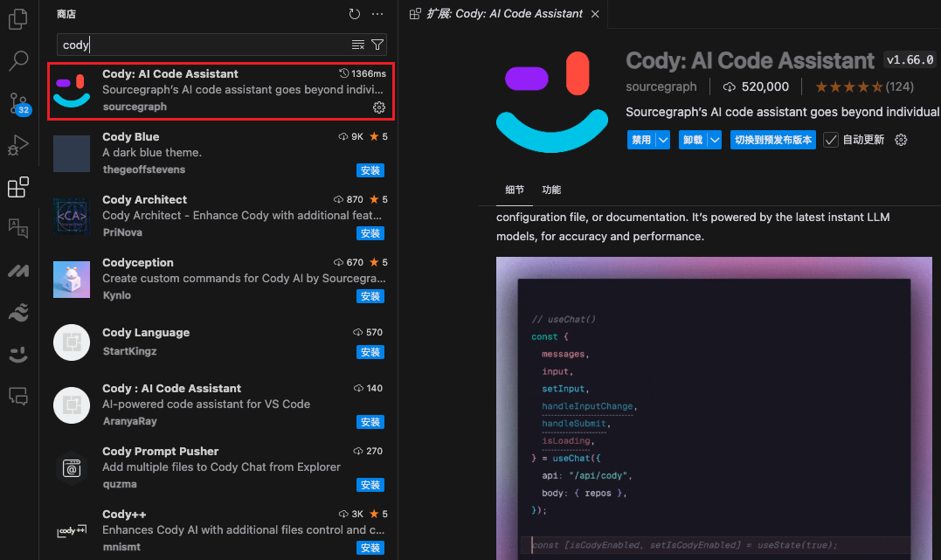
Task: Switch to the 细节 tab
Action: click(x=515, y=190)
